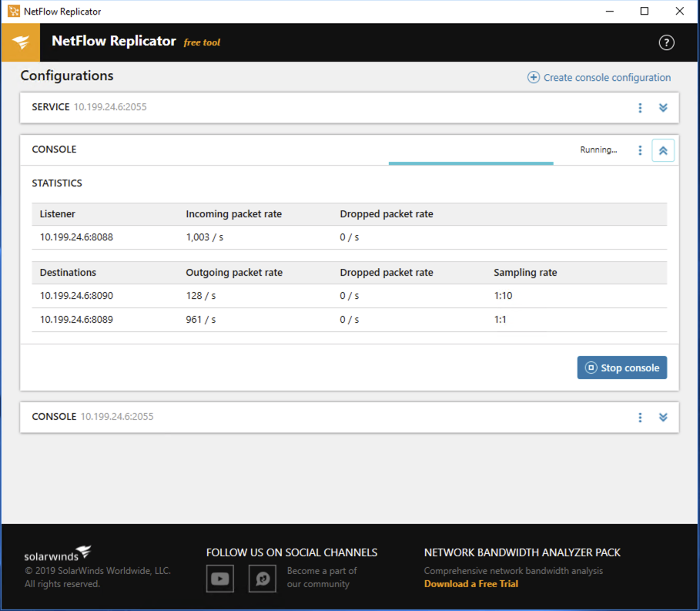Screen dimensions: 700x611
Task: Open SolarWinds YouTube channel icon
Action: click(219, 579)
